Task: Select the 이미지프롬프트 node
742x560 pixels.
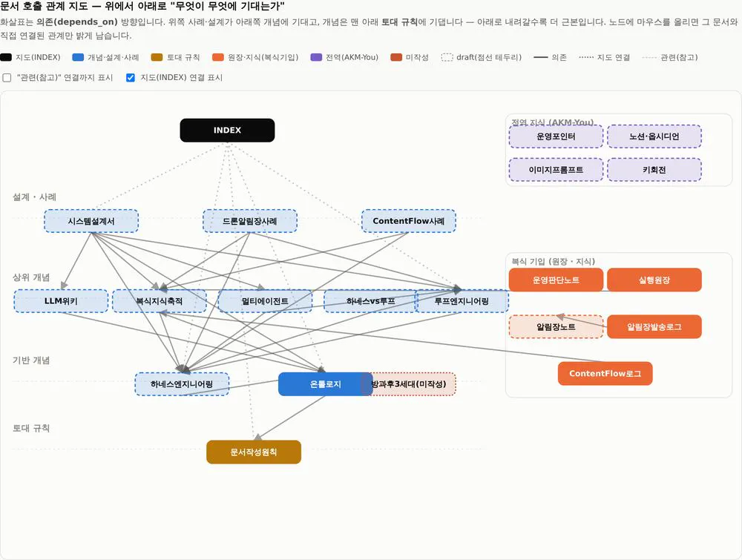Action: 556,169
